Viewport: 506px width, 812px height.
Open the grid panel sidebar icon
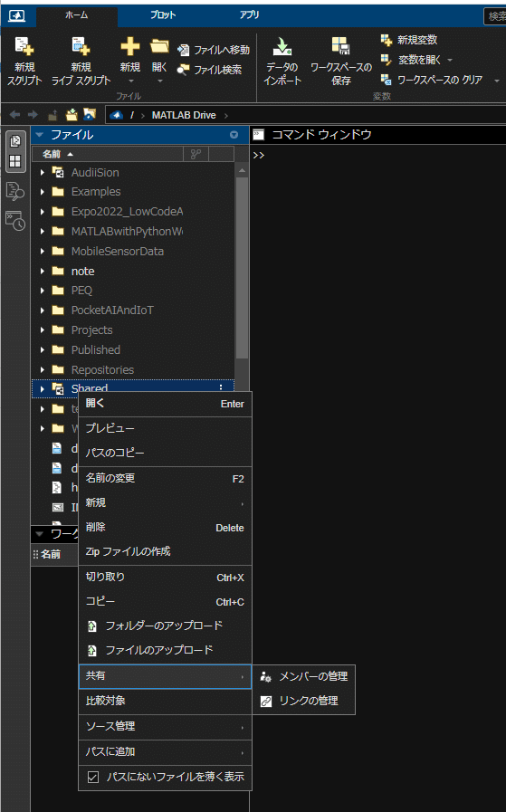coord(15,161)
